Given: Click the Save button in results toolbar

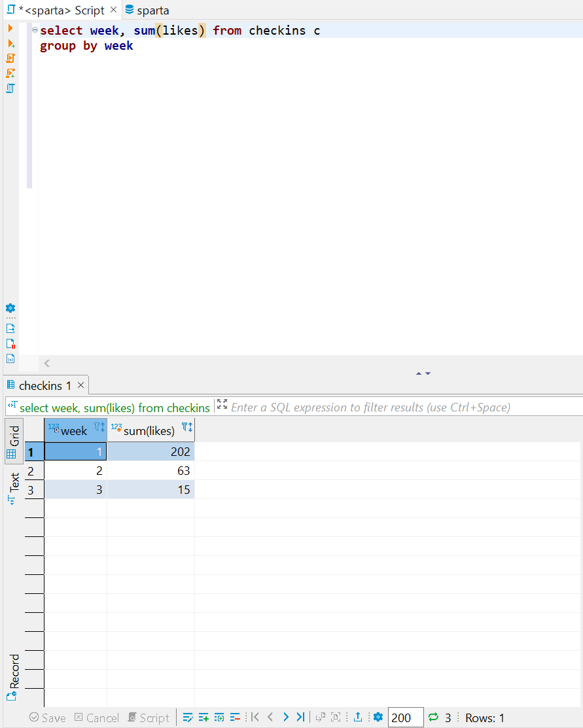Looking at the screenshot, I should (47, 718).
